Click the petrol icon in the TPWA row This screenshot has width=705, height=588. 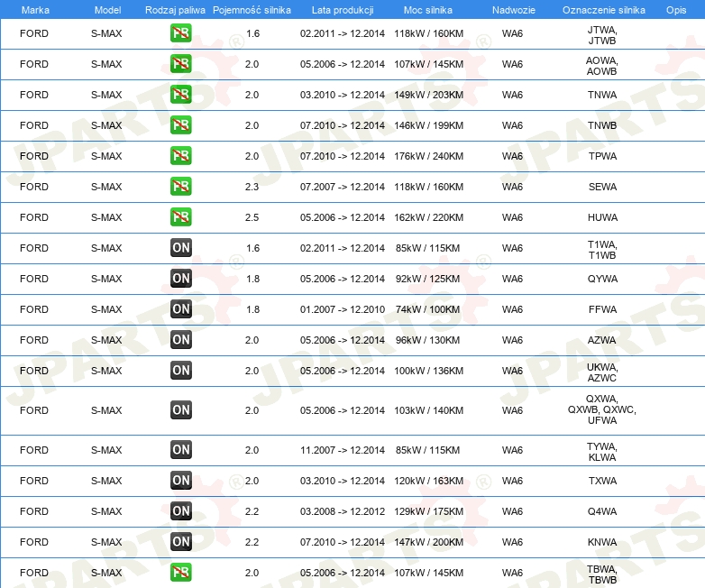tap(180, 156)
